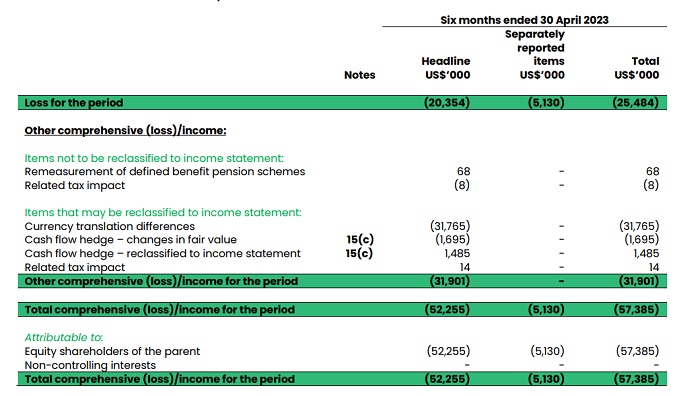Click 'Equity shareholders of the parent' label

click(x=112, y=351)
